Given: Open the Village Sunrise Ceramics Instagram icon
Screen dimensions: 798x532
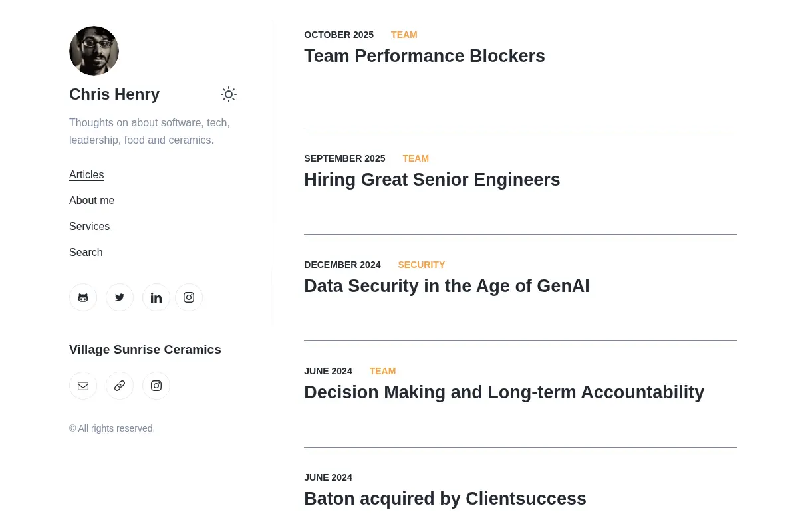Looking at the screenshot, I should (x=156, y=386).
